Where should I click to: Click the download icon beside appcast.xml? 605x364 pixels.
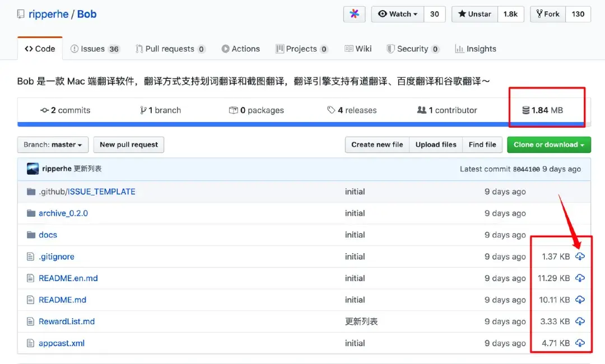point(580,343)
